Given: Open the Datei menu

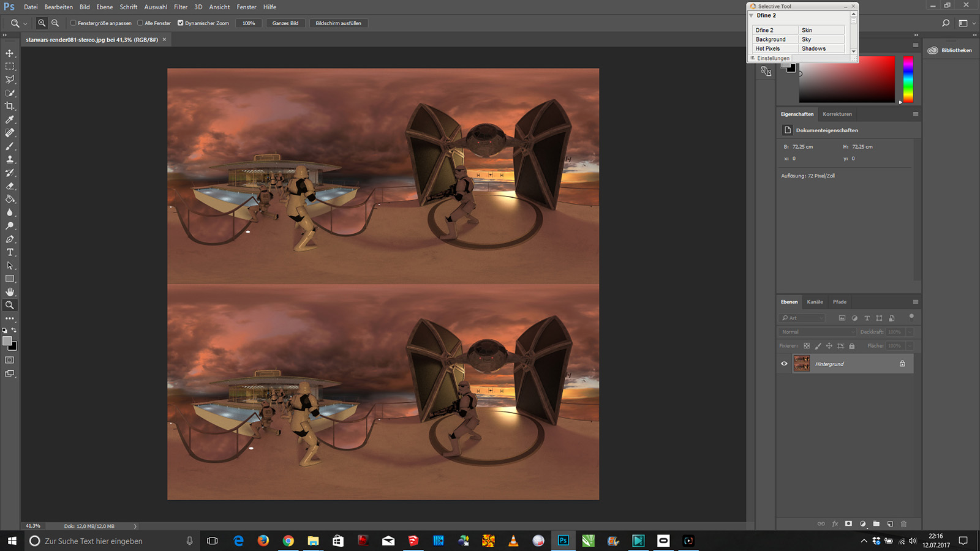Looking at the screenshot, I should [x=31, y=7].
